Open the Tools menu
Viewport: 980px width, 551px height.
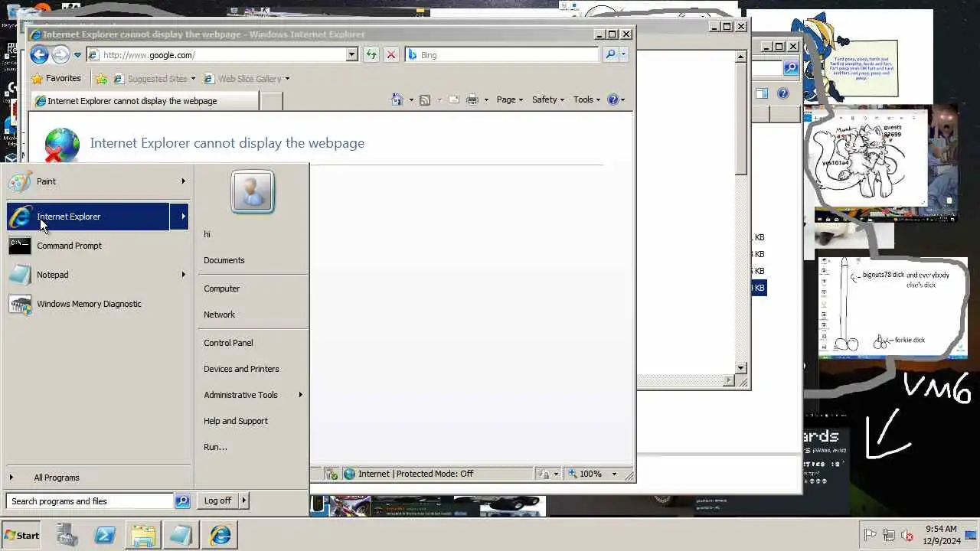click(x=587, y=99)
